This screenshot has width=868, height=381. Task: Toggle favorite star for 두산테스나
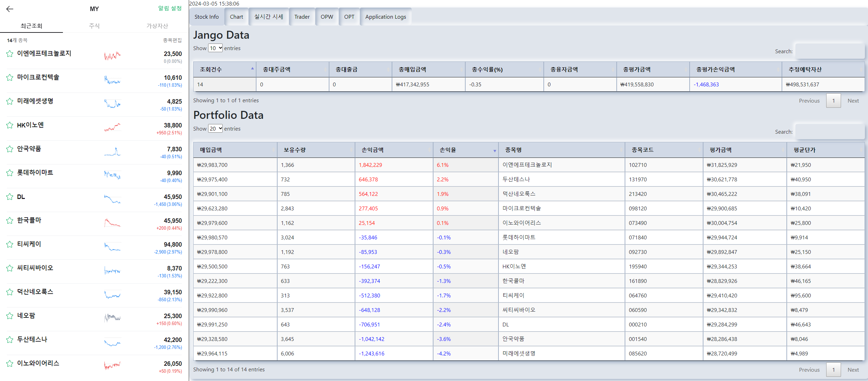click(x=10, y=340)
